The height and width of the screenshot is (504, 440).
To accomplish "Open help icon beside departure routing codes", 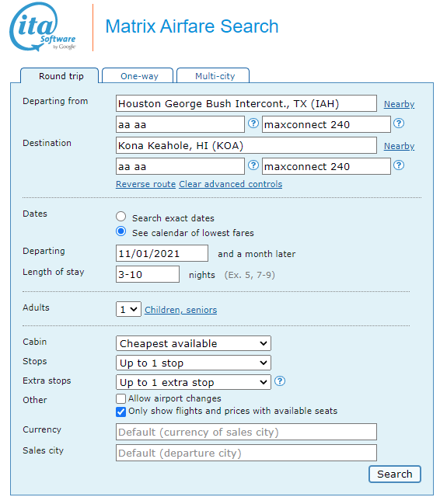I will [x=253, y=123].
